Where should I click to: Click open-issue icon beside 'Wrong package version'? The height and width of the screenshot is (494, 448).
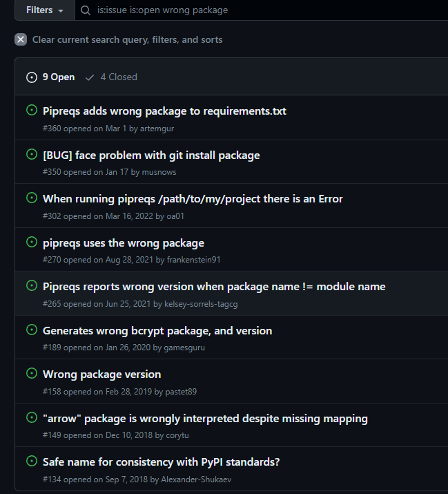tap(31, 373)
